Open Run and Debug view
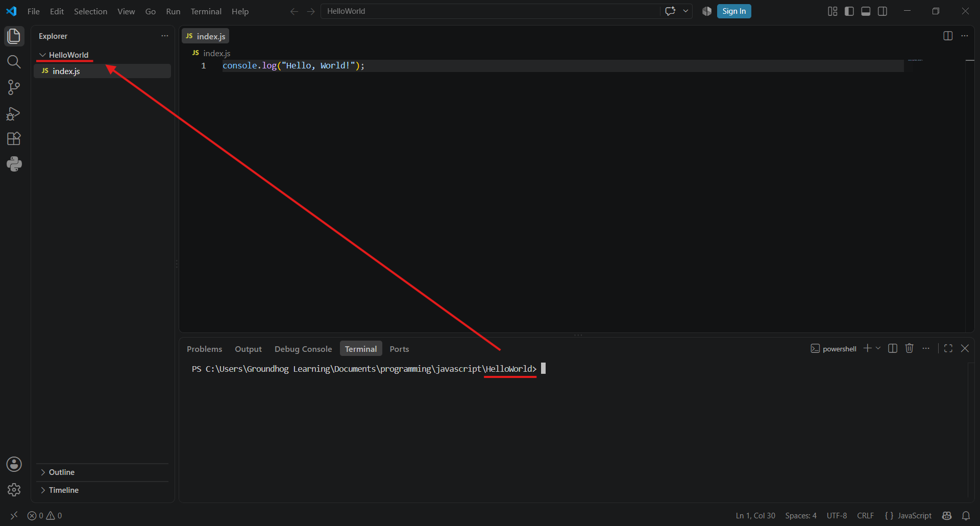 14,113
